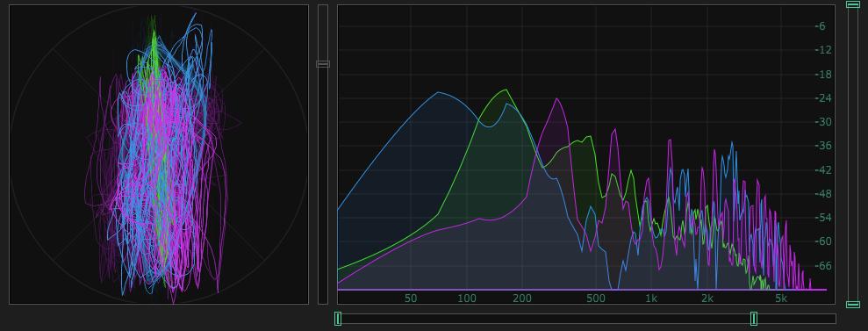Screen dimensions: 868x331
Task: Click the green spectrum curve's highest peak
Action: (505, 90)
